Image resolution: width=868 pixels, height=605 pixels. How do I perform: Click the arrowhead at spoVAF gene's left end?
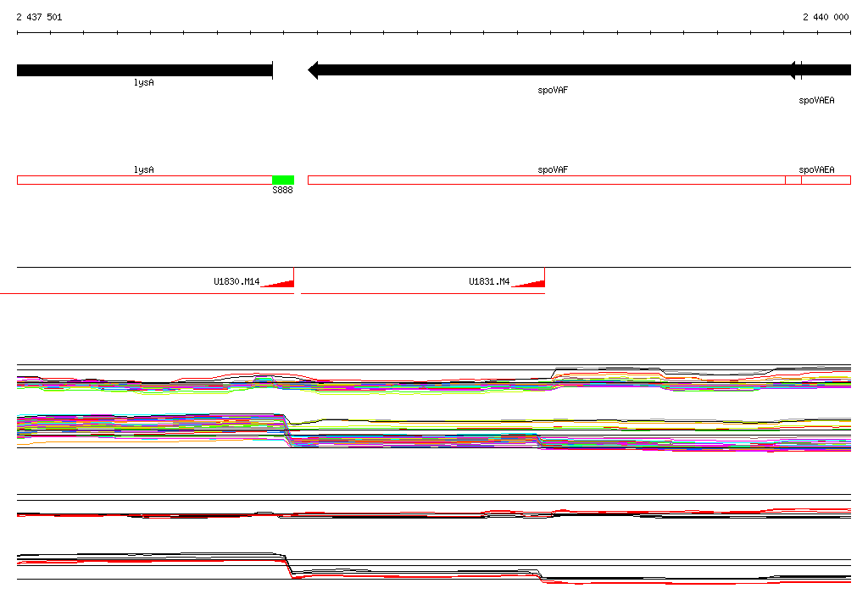click(x=313, y=70)
